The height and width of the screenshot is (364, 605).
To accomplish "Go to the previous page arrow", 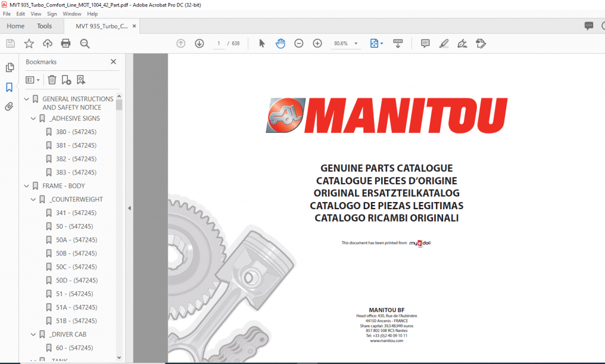I will tap(181, 43).
